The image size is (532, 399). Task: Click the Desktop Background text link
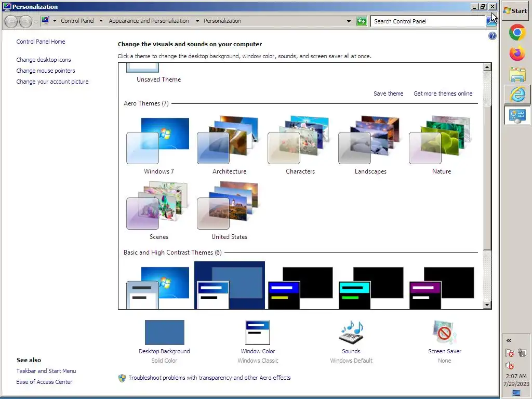click(164, 352)
